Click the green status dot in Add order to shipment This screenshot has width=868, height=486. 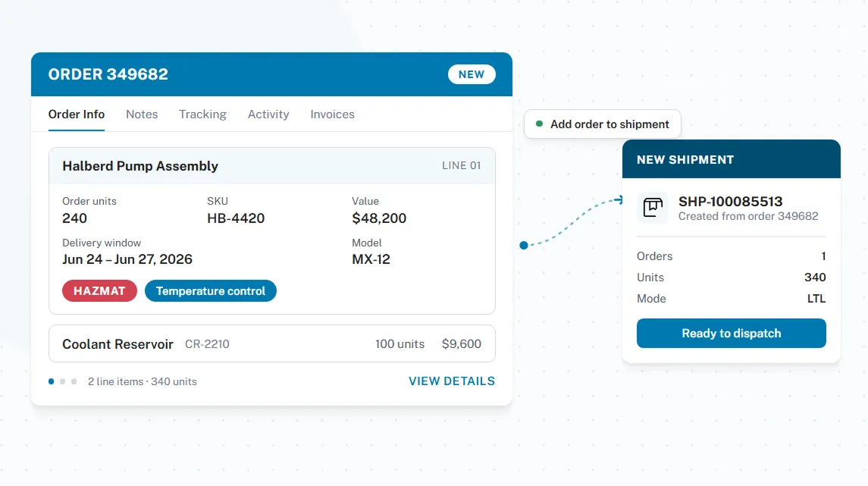pyautogui.click(x=539, y=124)
